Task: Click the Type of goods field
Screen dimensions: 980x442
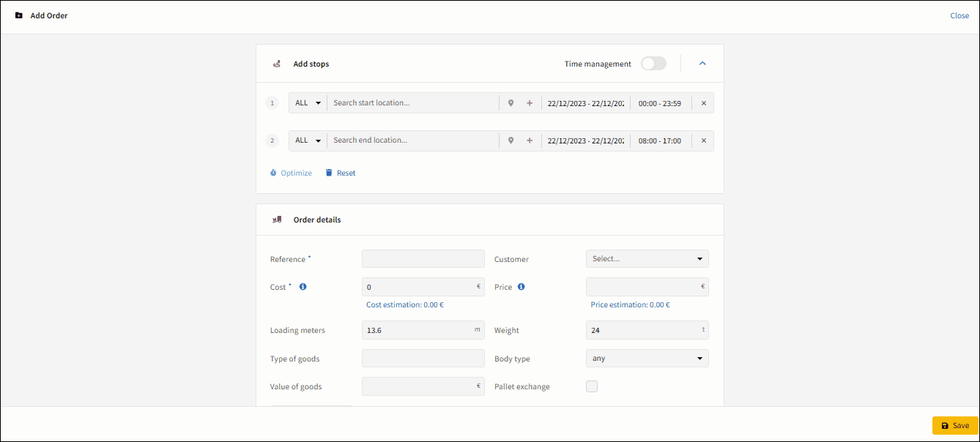Action: 423,359
